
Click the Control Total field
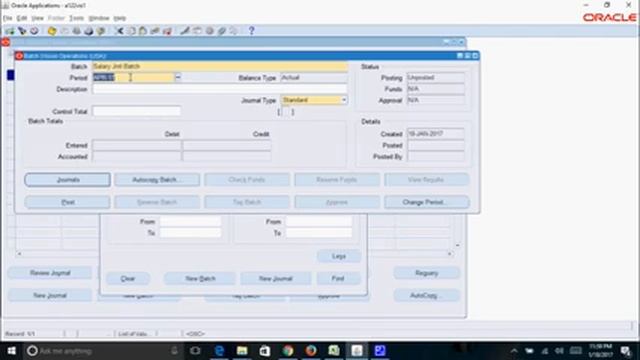136,111
